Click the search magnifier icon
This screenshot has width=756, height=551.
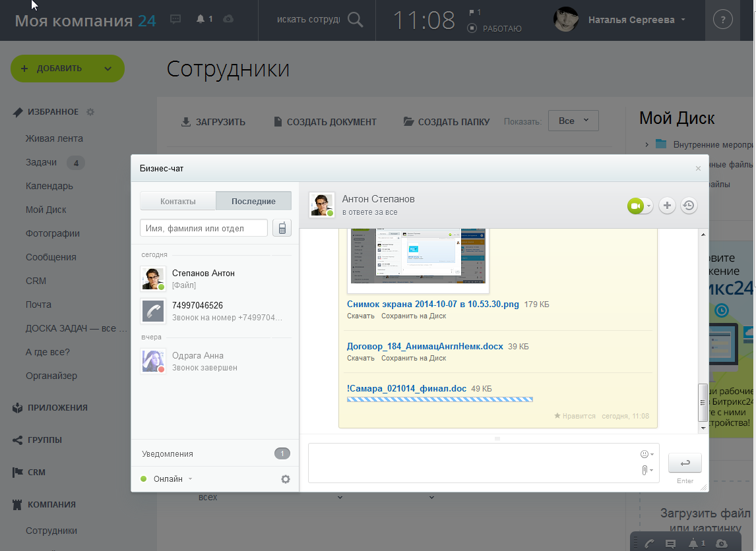356,20
